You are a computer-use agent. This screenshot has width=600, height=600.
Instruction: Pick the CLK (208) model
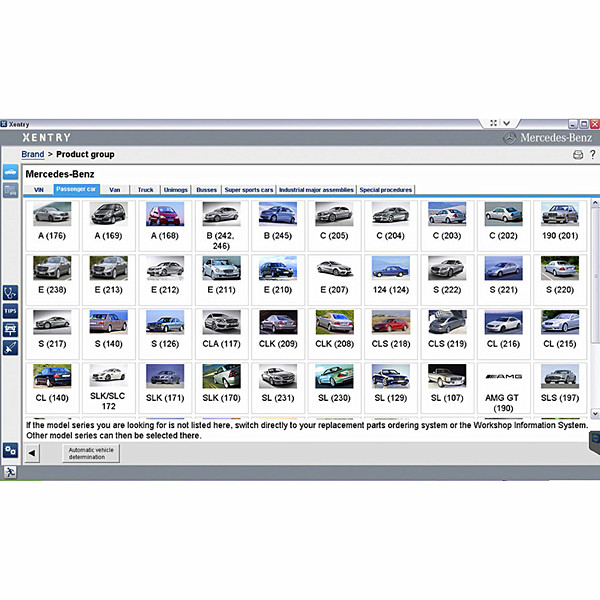(334, 334)
